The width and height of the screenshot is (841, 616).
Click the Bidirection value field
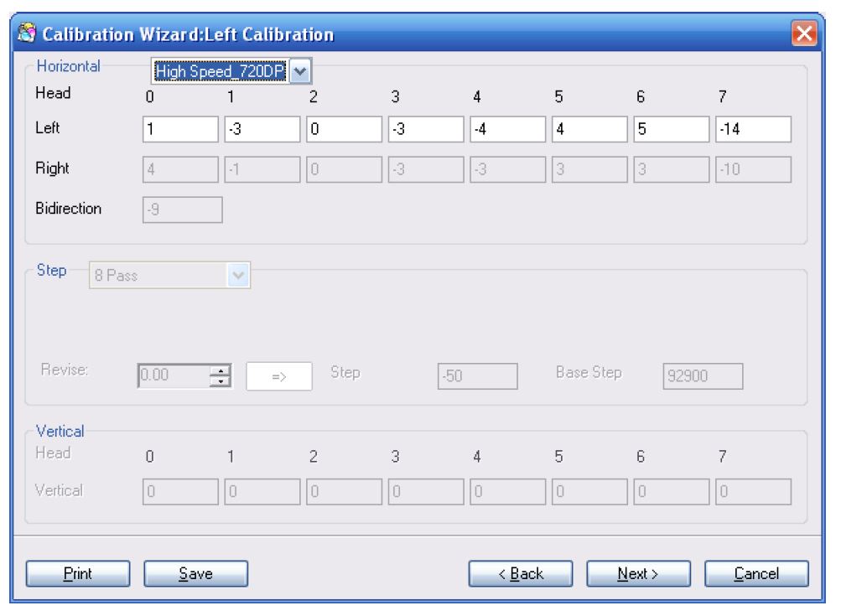(x=183, y=210)
